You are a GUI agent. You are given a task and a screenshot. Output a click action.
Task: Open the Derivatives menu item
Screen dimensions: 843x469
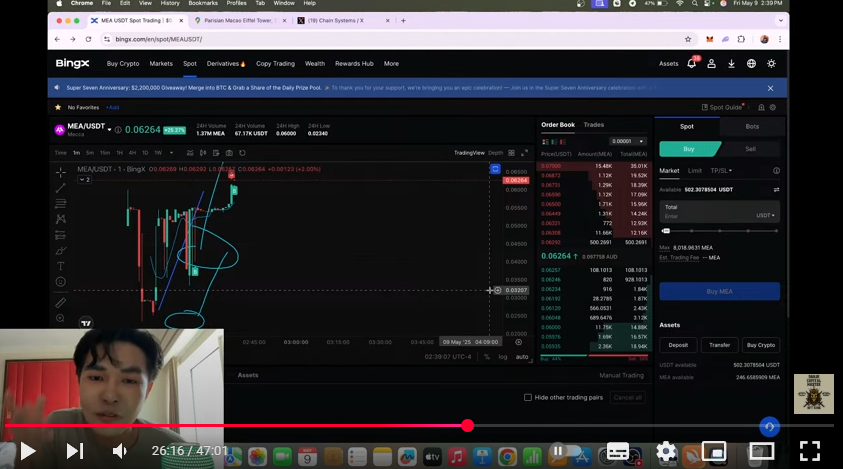[226, 63]
